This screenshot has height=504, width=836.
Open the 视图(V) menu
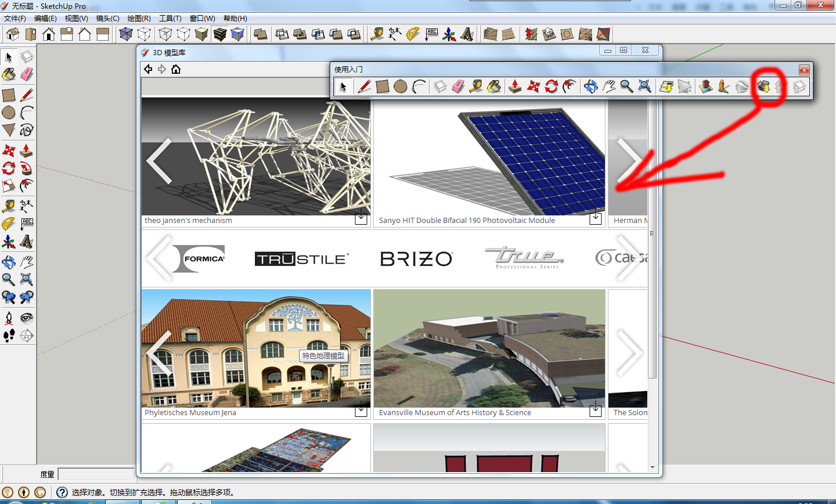click(x=77, y=19)
